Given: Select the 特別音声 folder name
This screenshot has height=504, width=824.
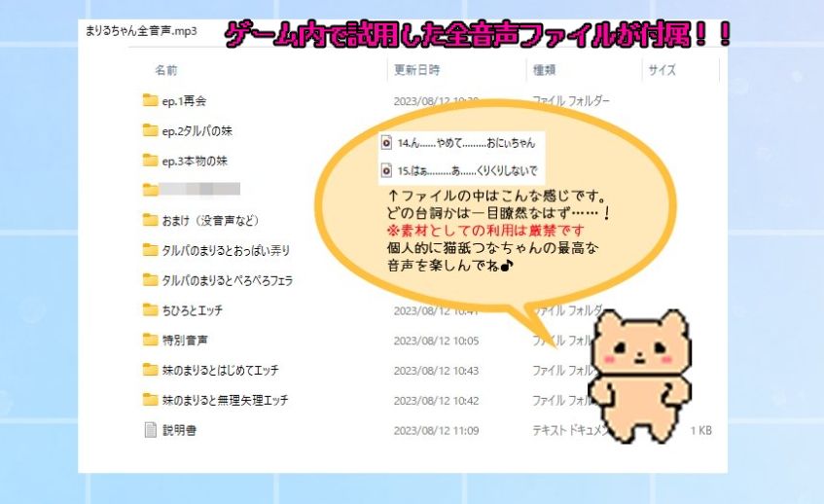Looking at the screenshot, I should pos(185,341).
